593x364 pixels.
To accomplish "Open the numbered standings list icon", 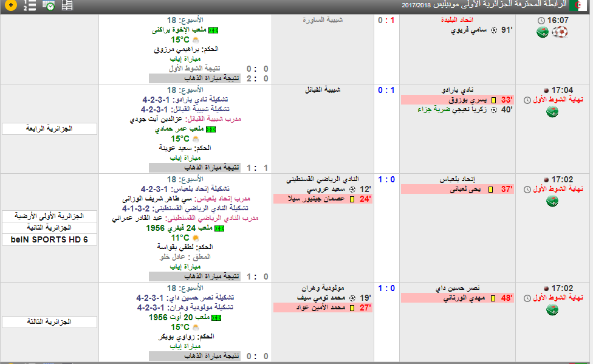I will tap(30, 5).
